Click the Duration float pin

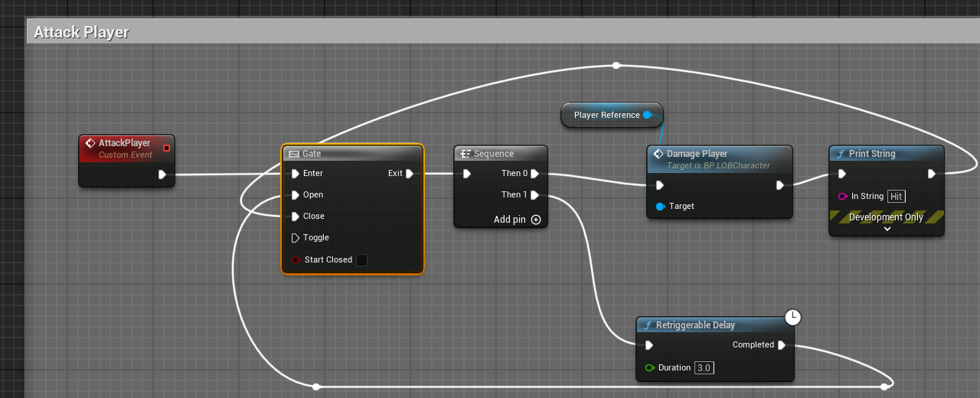pyautogui.click(x=650, y=368)
